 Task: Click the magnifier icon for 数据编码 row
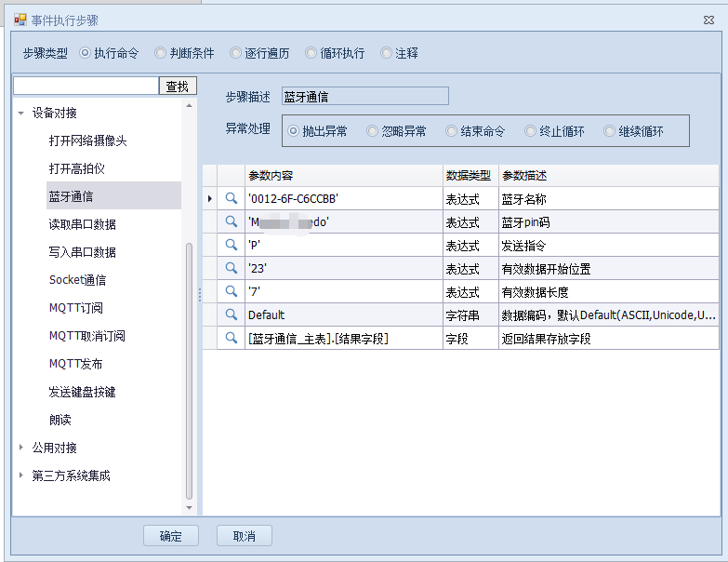[231, 314]
